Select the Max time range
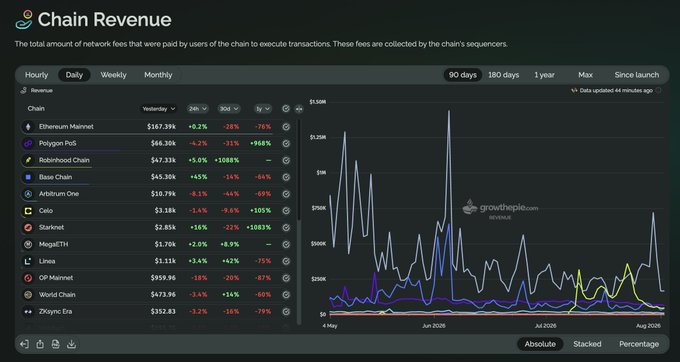The width and height of the screenshot is (680, 362). click(x=585, y=75)
